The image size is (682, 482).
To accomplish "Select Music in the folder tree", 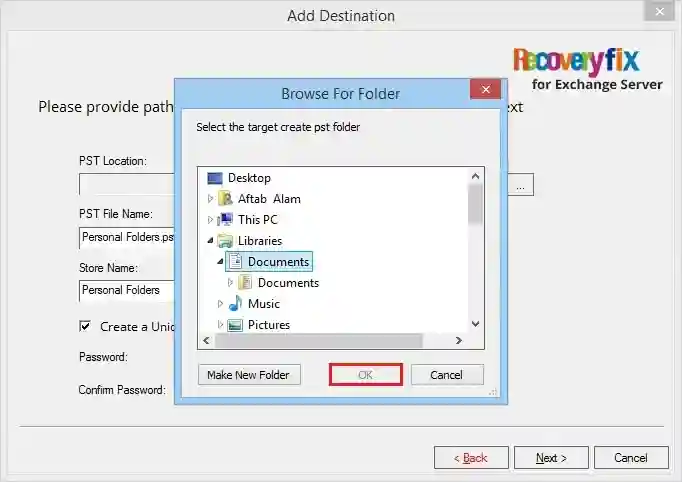I will coord(264,304).
